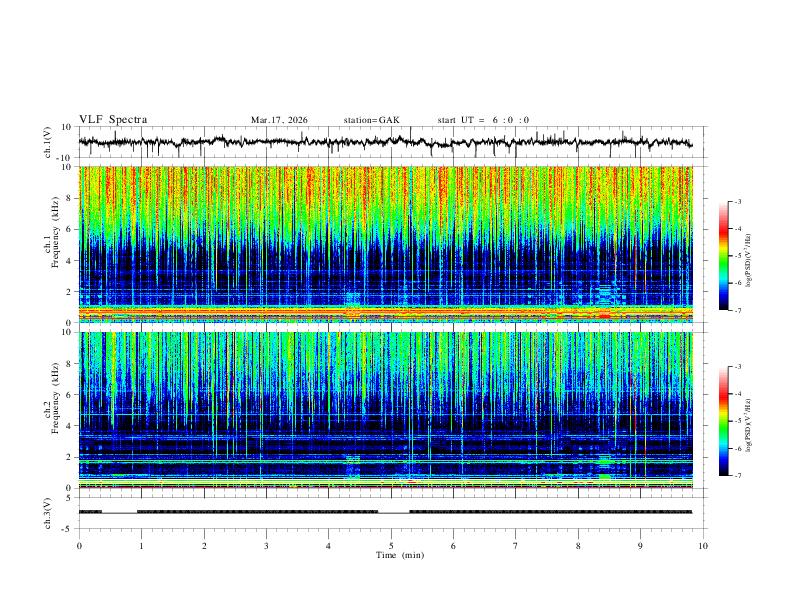Click the 'Time (min)' axis label
The height and width of the screenshot is (612, 792).
point(400,555)
